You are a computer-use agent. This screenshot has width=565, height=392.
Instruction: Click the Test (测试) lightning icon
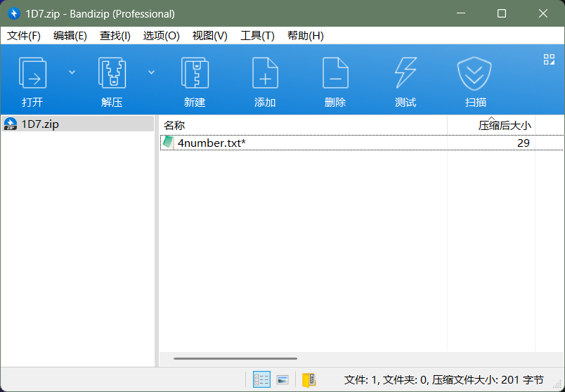coord(405,73)
